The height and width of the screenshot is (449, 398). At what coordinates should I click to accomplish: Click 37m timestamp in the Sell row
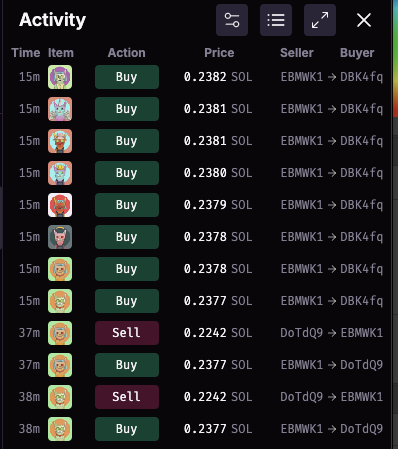click(x=29, y=333)
